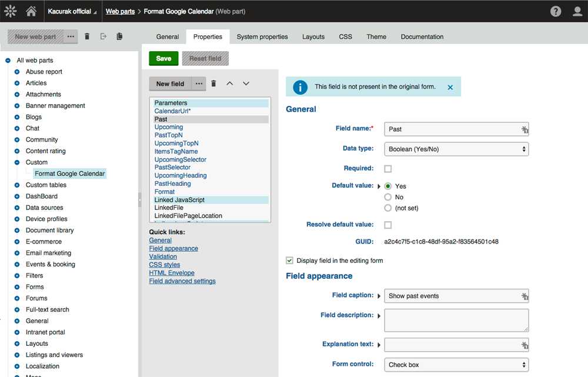Screen dimensions: 588x377
Task: Expand the Articles tree node
Action: (x=17, y=83)
